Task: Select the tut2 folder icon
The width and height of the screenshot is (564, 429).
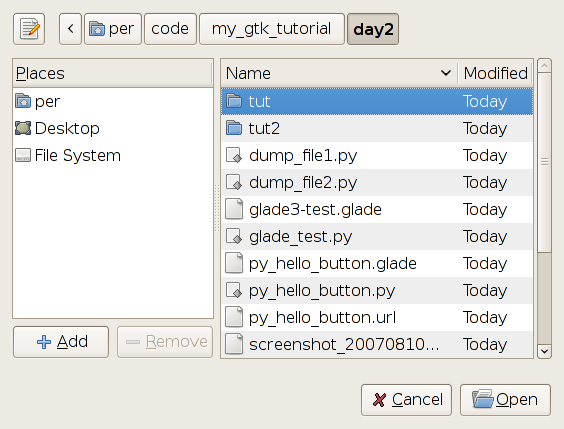Action: click(234, 128)
